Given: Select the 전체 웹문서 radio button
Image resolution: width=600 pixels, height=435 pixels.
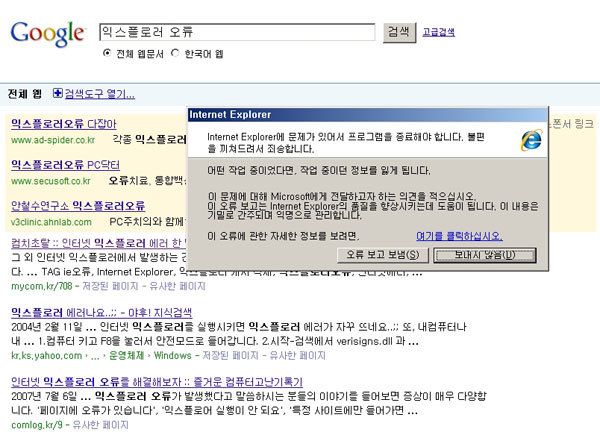Looking at the screenshot, I should [107, 53].
